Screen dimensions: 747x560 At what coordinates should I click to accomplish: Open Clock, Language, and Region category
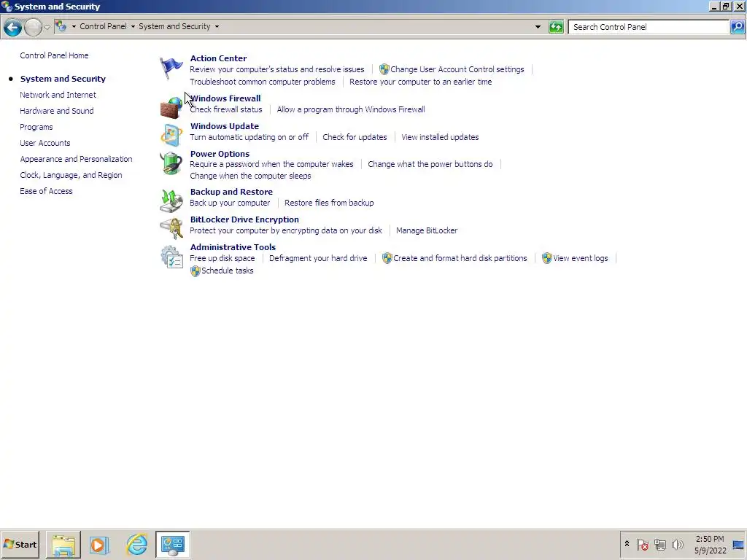coord(71,175)
